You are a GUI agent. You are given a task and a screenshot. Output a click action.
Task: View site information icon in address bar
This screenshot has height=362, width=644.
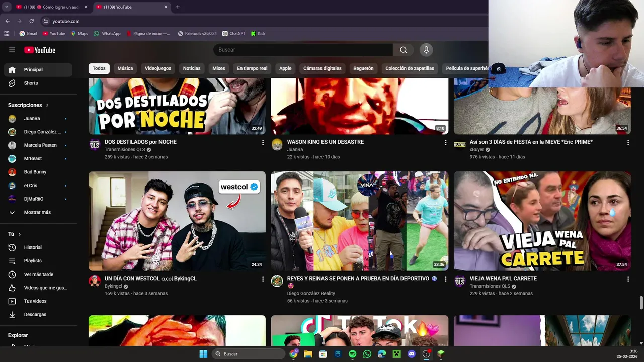pyautogui.click(x=46, y=21)
